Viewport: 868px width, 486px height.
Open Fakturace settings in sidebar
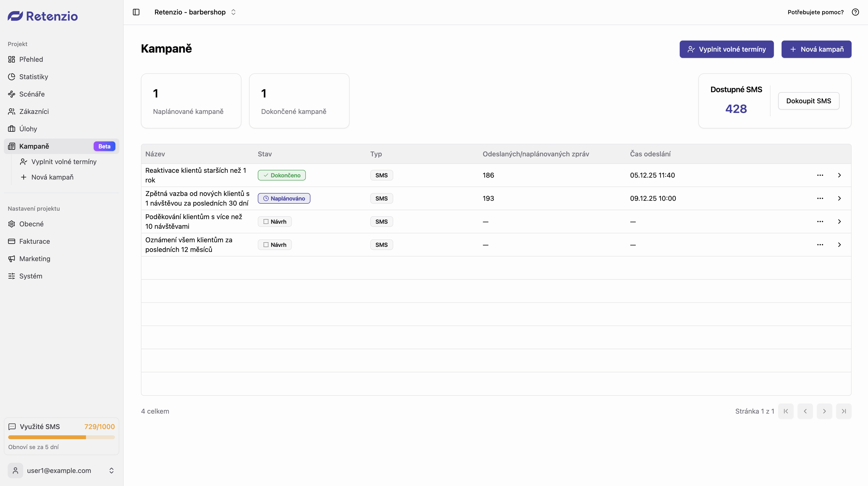coord(34,242)
